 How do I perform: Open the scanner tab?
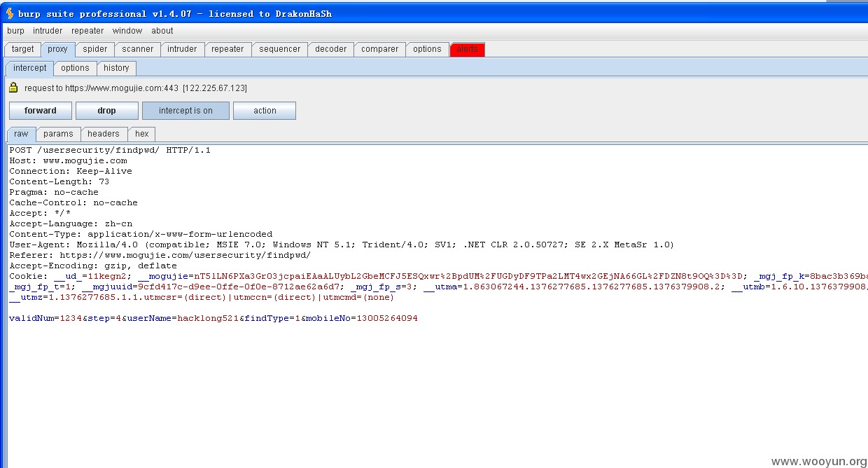click(x=138, y=49)
